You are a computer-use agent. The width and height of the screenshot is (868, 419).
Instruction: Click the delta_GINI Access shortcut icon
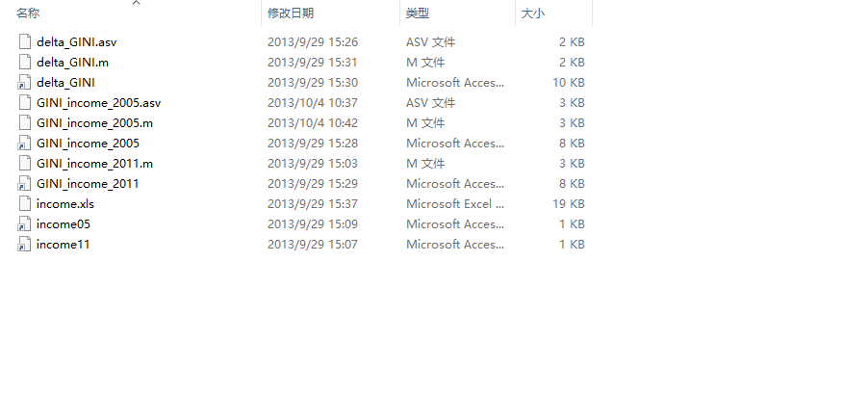click(25, 83)
